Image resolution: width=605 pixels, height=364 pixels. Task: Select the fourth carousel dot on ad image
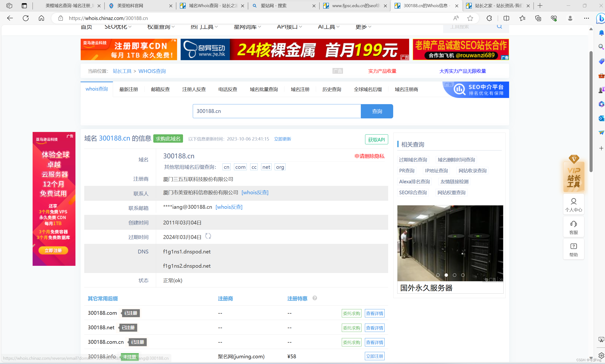pos(463,275)
